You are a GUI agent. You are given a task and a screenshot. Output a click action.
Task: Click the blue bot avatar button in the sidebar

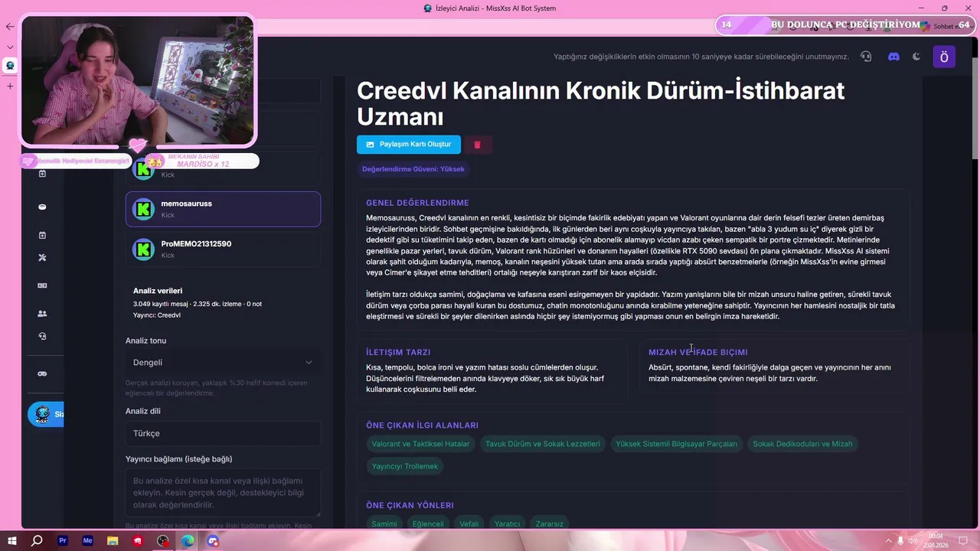click(x=45, y=414)
